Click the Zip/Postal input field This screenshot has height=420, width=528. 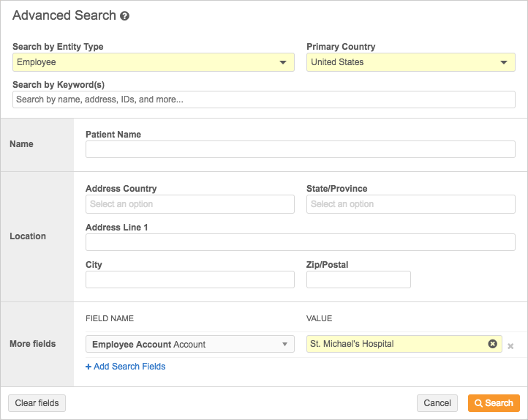point(358,280)
